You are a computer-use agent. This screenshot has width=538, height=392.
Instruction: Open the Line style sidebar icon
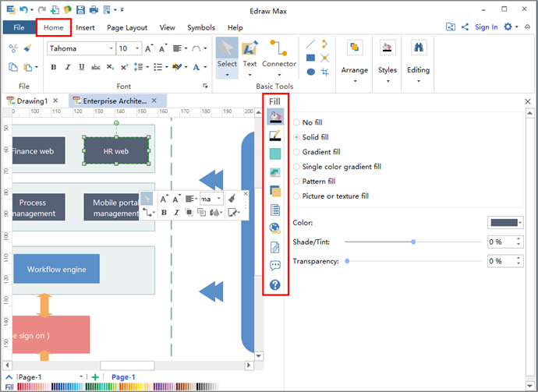[x=275, y=136]
